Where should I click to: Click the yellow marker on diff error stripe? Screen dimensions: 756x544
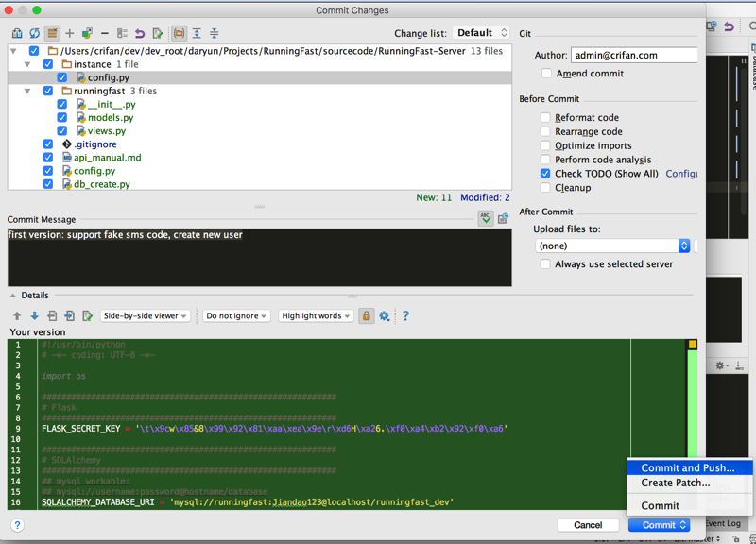click(692, 345)
